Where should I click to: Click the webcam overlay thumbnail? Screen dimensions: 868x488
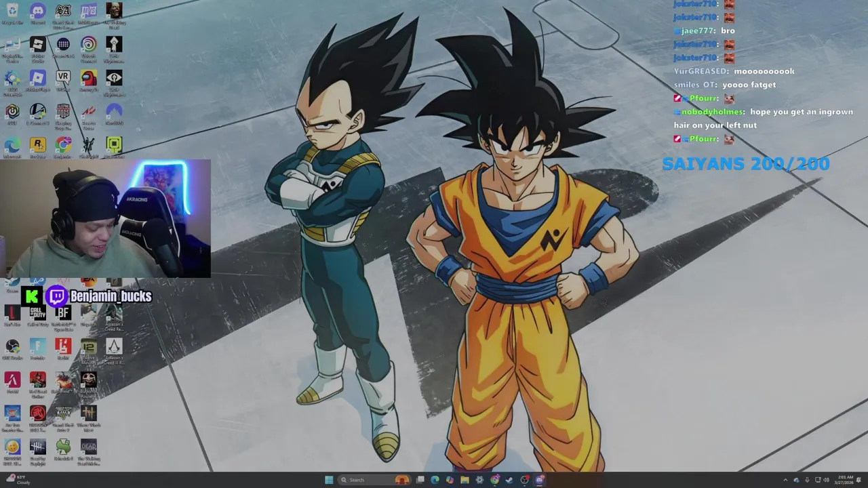(105, 219)
